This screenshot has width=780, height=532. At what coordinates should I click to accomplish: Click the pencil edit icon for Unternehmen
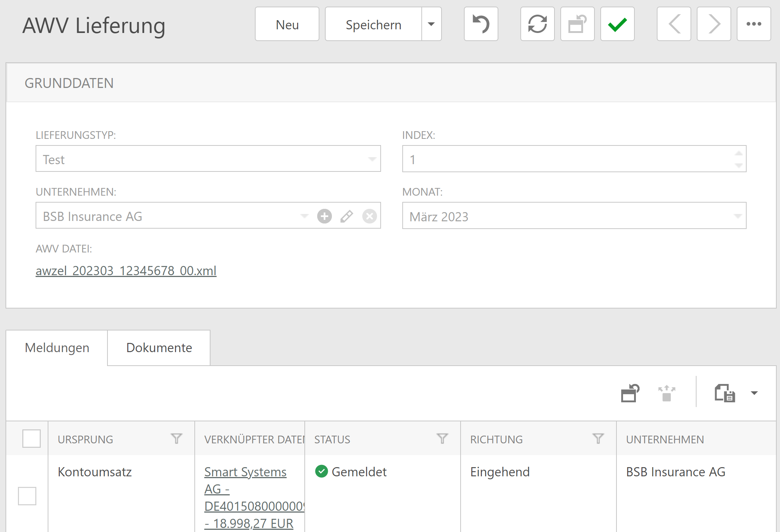point(347,216)
